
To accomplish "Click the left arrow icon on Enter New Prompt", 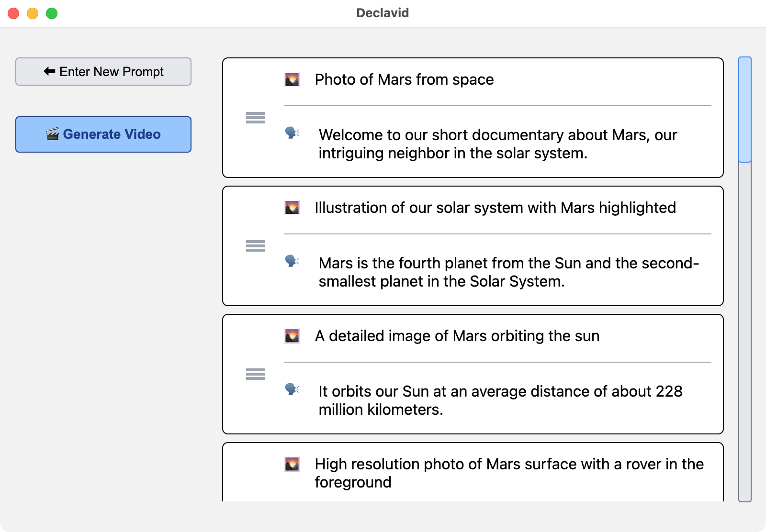I will pyautogui.click(x=50, y=71).
